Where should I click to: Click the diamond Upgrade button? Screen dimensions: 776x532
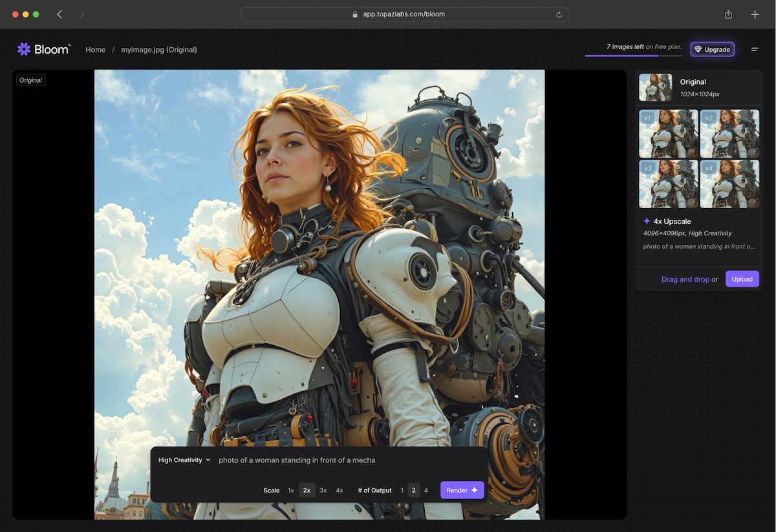point(712,49)
